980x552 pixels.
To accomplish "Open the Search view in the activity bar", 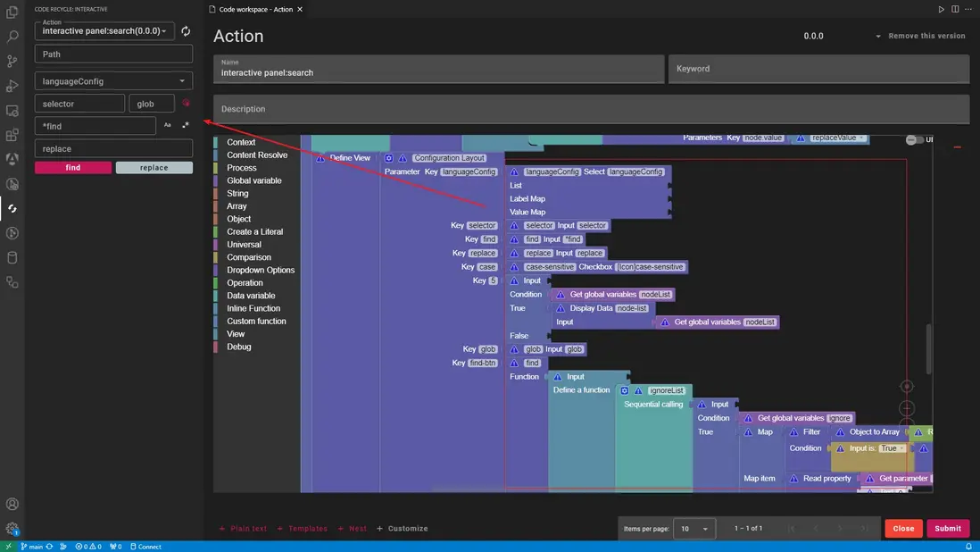I will (12, 37).
